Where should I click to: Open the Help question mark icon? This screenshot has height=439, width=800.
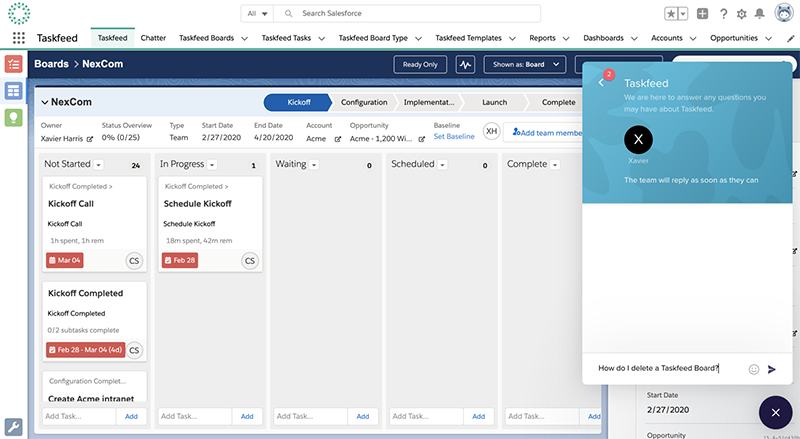pos(723,14)
